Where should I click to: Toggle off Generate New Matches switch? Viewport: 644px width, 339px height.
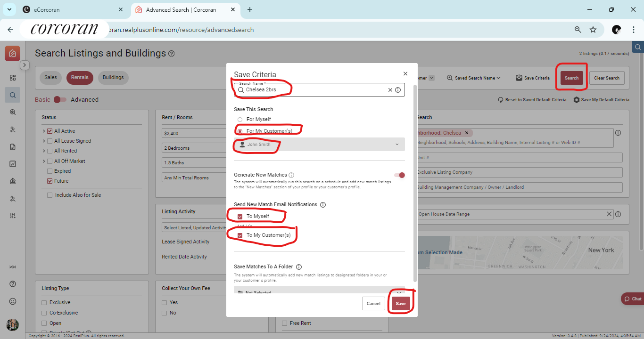[x=399, y=175]
